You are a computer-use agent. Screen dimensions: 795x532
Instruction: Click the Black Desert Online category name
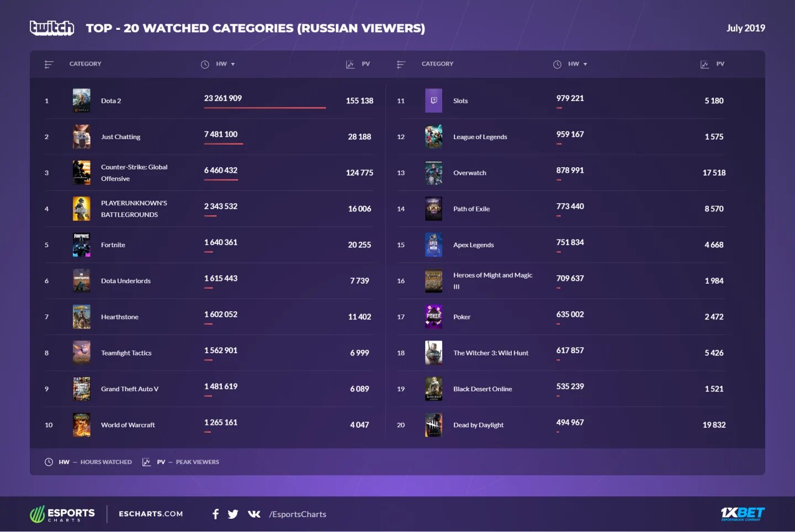pyautogui.click(x=483, y=389)
